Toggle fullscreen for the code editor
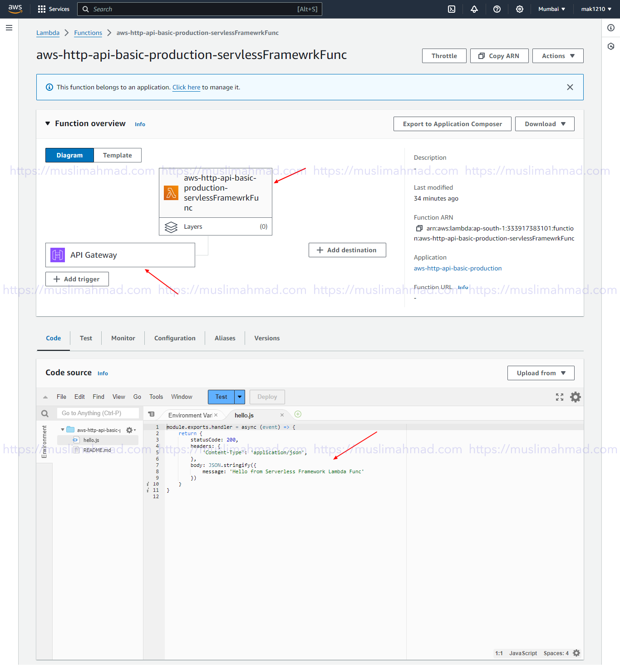The width and height of the screenshot is (620, 672). pyautogui.click(x=560, y=397)
